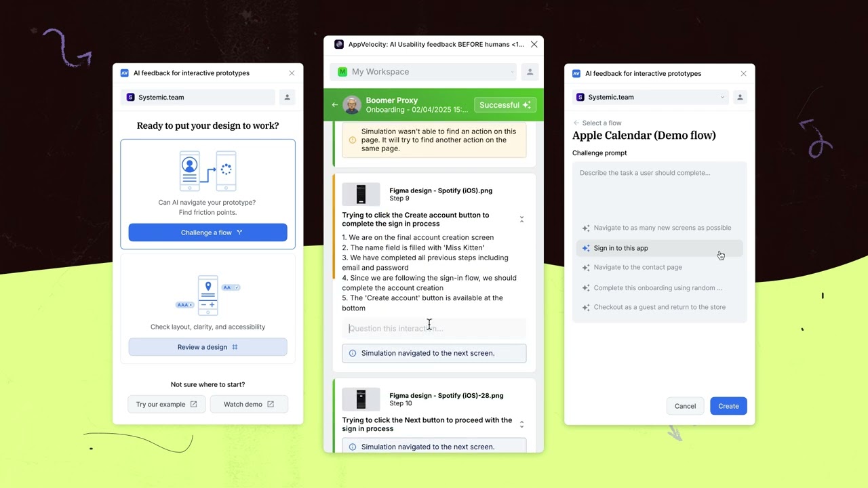Screen dimensions: 868x488
Task: Close the AppVelocity middle panel
Action: click(x=534, y=45)
